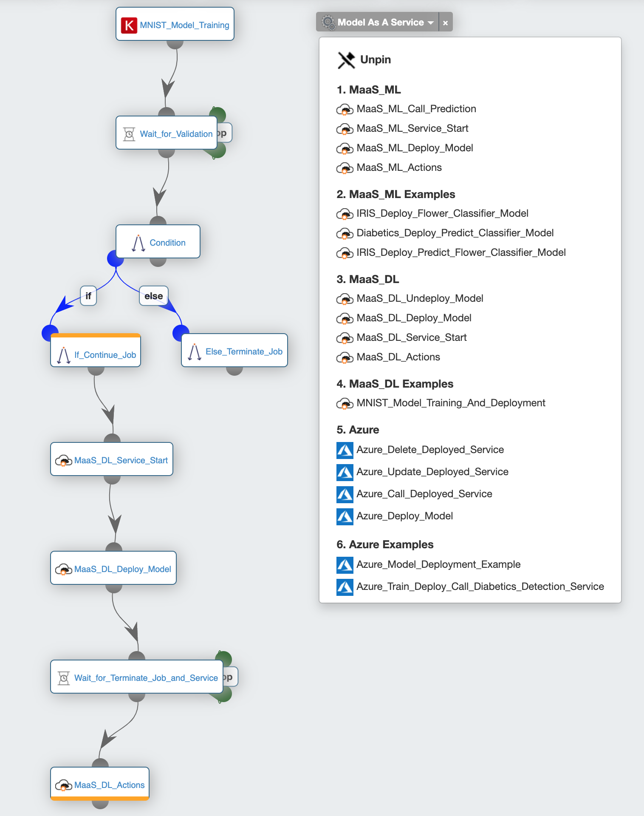Viewport: 644px width, 816px height.
Task: Click the cloud icon beside MaaS_DL_Undeploy_Model
Action: point(345,299)
